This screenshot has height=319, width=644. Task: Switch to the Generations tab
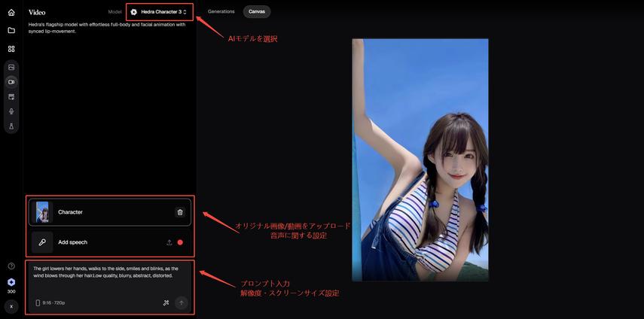coord(221,12)
